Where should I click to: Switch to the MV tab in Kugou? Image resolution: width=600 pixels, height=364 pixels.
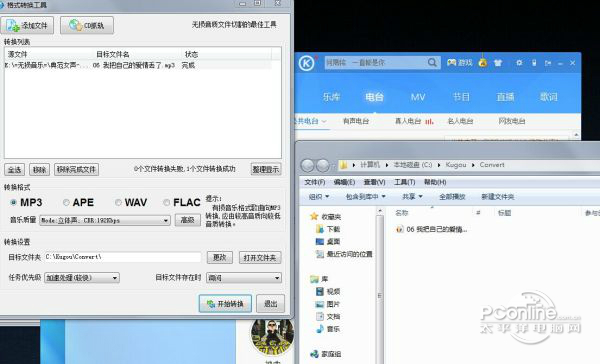point(418,97)
